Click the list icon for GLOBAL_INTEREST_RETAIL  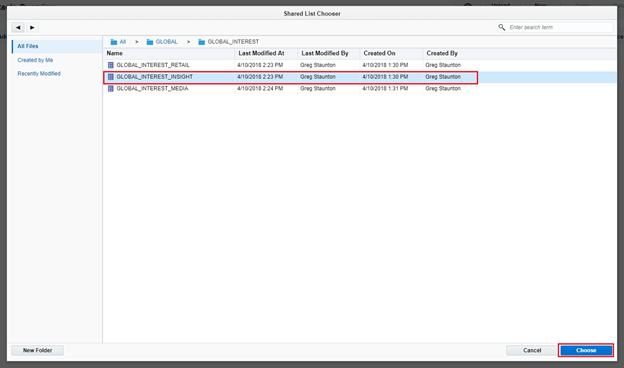pos(111,65)
